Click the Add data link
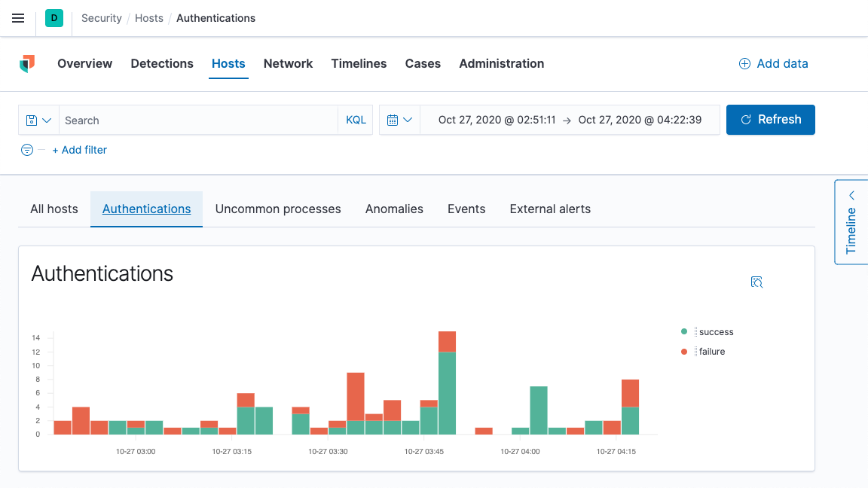 (x=773, y=63)
